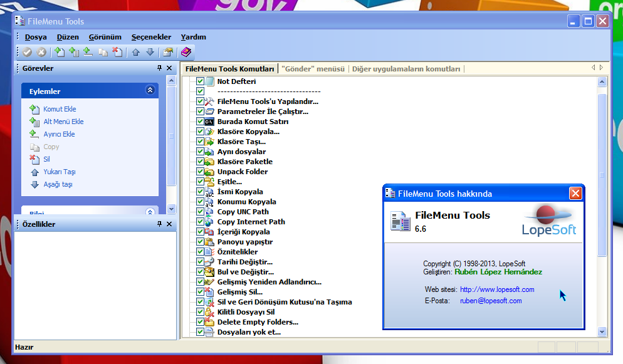Click the Delete toolbar icon with red X
This screenshot has height=364, width=623.
click(117, 52)
